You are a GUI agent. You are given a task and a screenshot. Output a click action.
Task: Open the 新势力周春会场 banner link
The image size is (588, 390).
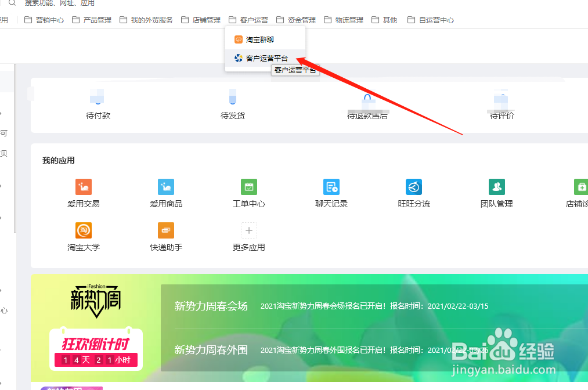(211, 306)
